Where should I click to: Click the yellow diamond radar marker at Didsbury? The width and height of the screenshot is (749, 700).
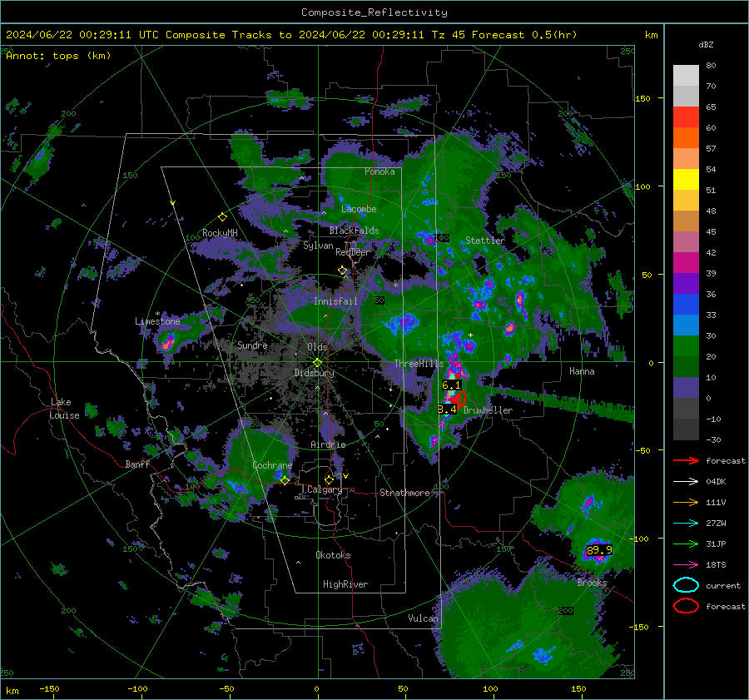pos(318,363)
